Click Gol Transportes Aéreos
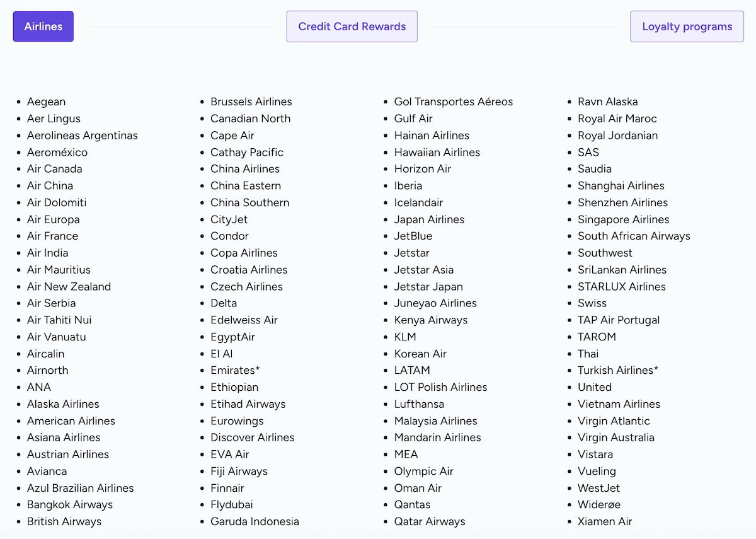756x539 pixels. 454,101
